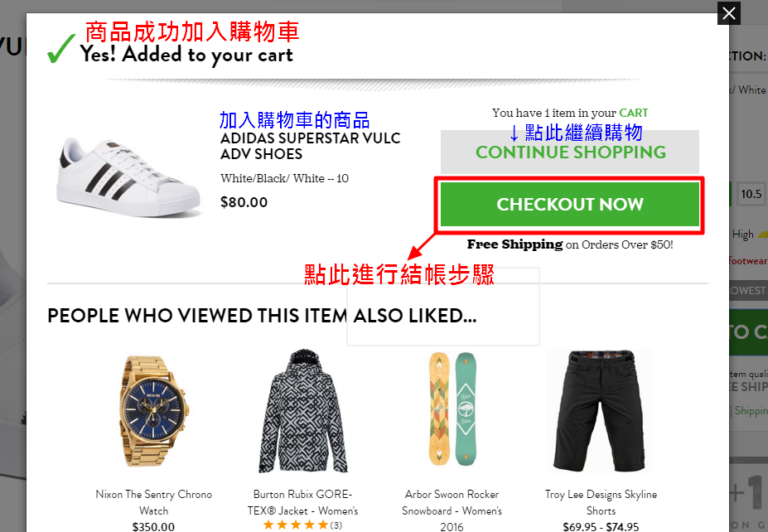Screen dimensions: 768x532
Task: Close the cart popup with X
Action: [x=729, y=13]
